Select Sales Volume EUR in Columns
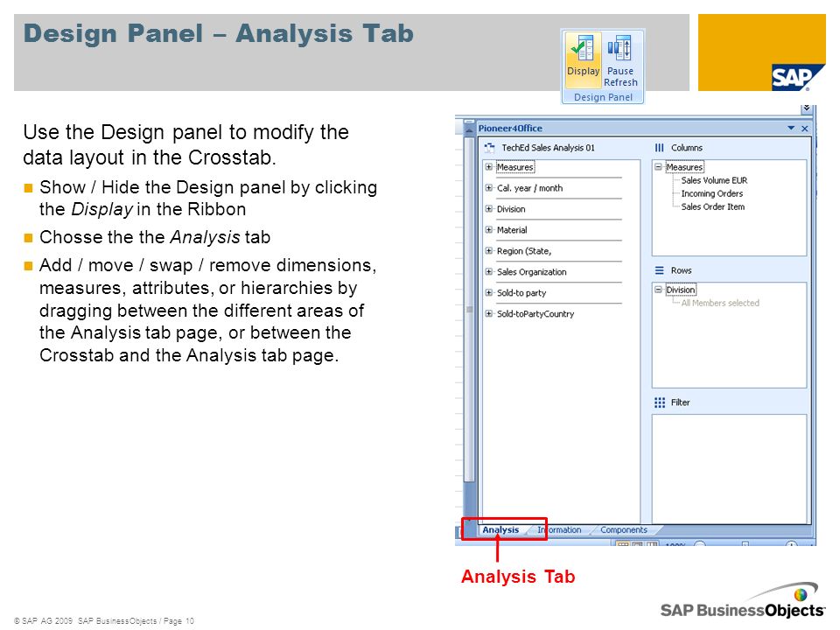 click(714, 180)
